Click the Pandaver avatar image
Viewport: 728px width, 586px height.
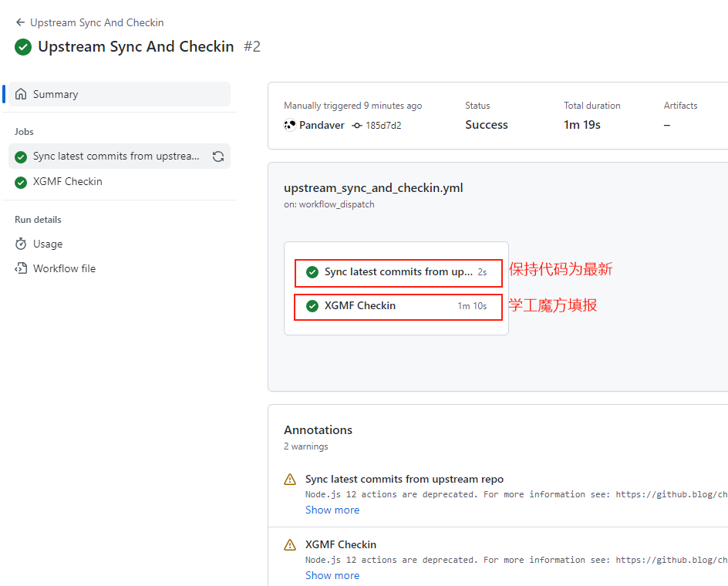point(290,126)
